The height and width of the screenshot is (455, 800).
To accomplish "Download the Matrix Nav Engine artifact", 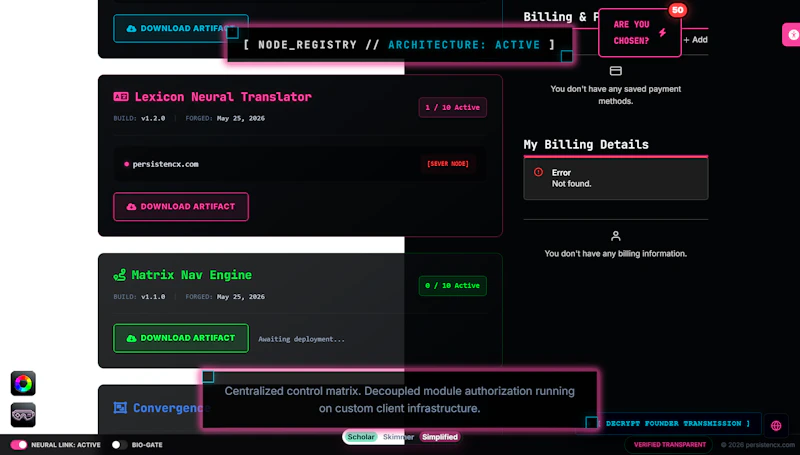I will (181, 338).
